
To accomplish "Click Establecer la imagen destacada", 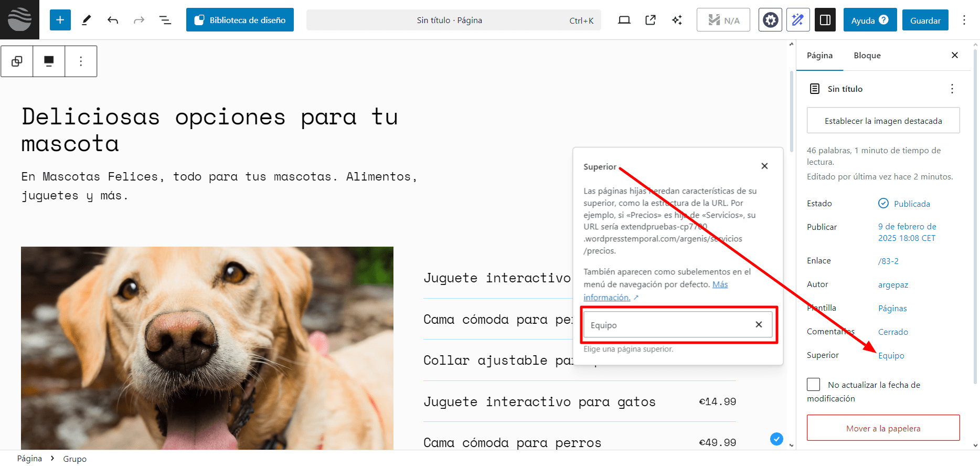I will tap(883, 121).
